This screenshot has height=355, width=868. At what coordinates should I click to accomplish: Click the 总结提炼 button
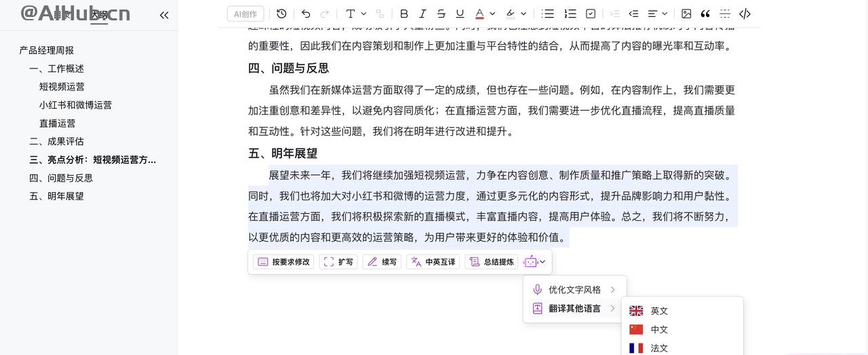[492, 262]
